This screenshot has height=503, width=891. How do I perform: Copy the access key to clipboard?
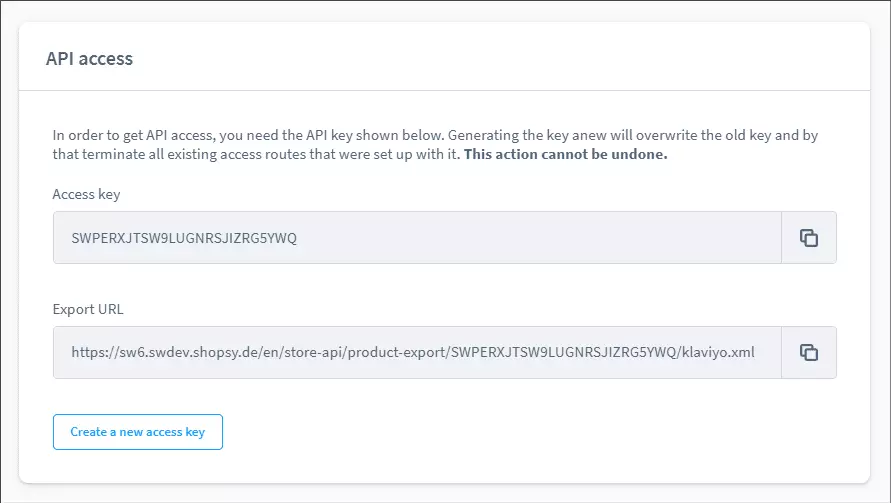[808, 238]
